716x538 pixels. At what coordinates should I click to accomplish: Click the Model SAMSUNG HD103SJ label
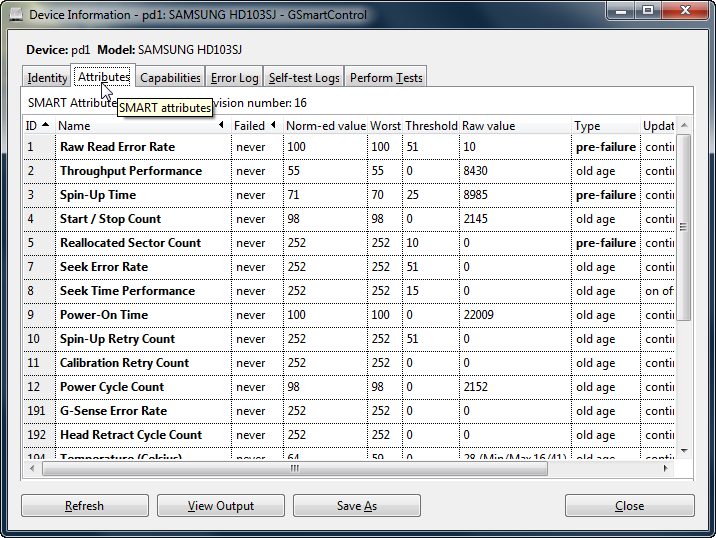170,49
